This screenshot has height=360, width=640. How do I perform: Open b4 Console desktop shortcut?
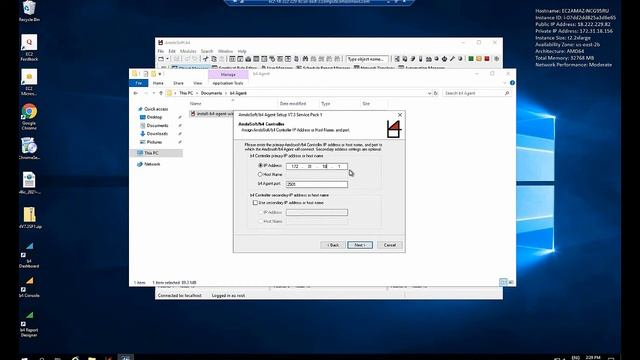point(29,287)
